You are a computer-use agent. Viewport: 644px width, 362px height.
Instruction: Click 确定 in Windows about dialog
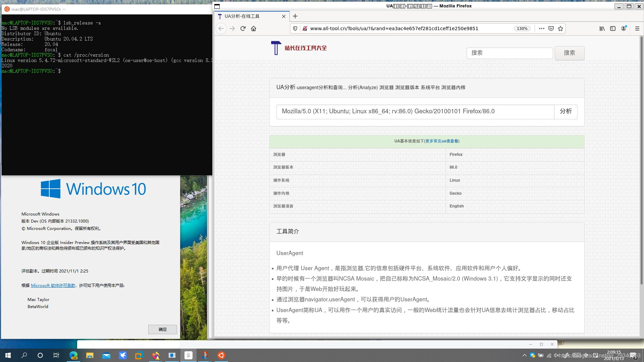(162, 329)
